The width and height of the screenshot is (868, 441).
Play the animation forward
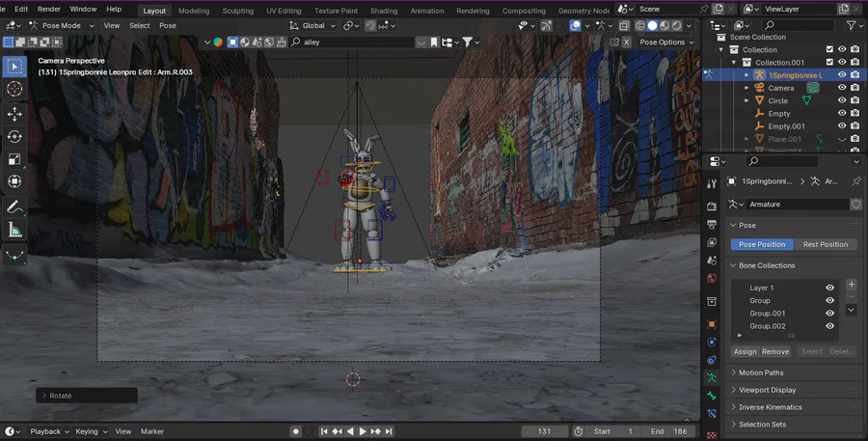363,431
